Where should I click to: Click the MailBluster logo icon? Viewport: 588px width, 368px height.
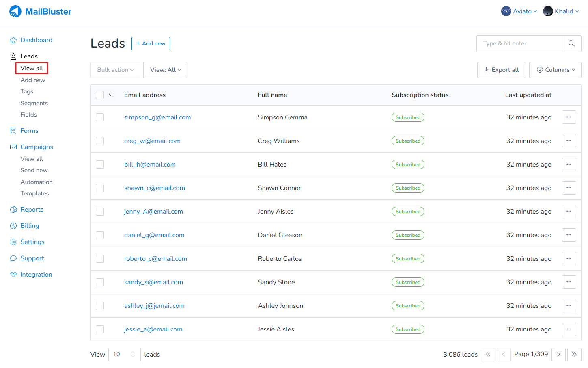[15, 11]
